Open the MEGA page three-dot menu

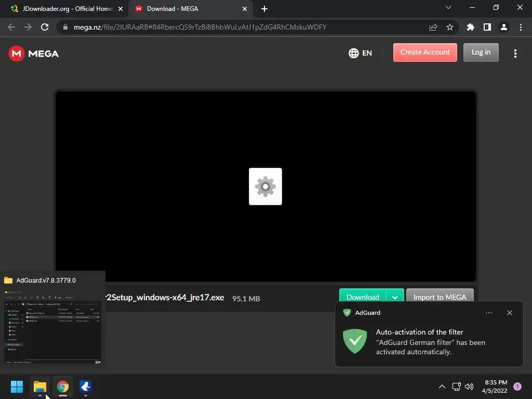tap(515, 54)
